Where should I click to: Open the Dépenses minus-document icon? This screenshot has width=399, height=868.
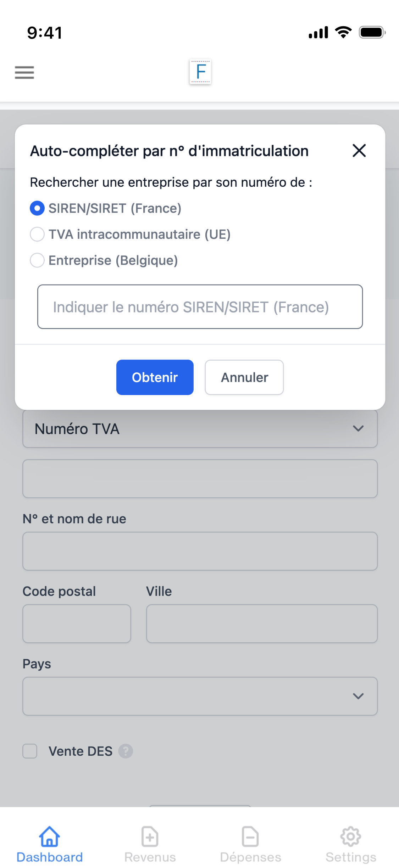[x=250, y=837]
